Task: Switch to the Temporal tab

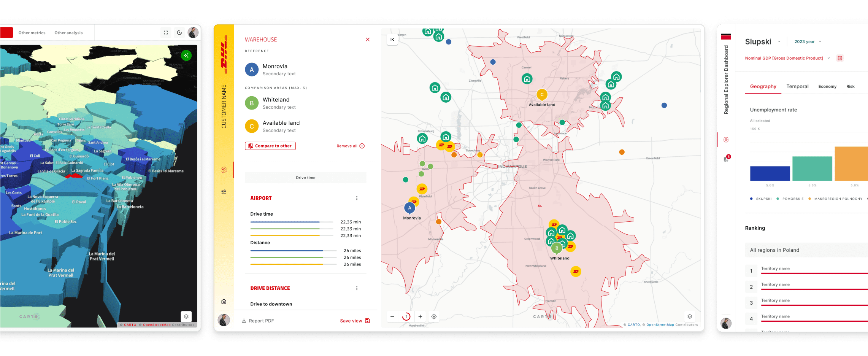Action: [797, 86]
